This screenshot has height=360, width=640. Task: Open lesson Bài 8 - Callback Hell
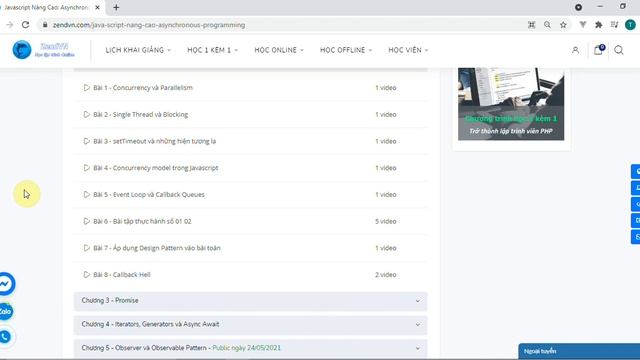(122, 275)
